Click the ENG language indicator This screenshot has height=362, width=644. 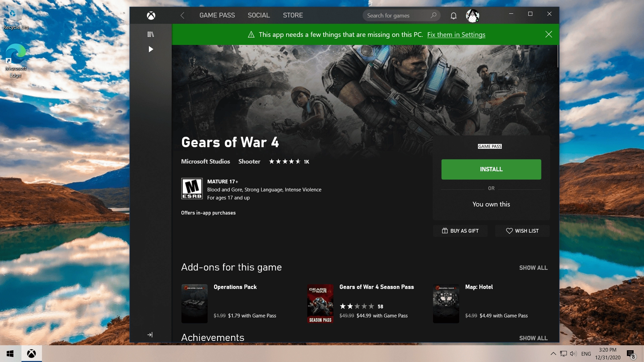586,354
